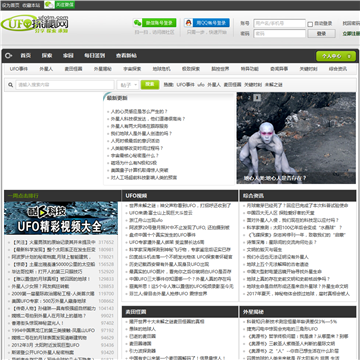The width and height of the screenshot is (360, 360).
Task: Open 查看新帖 in the nav bar
Action: 126,56
